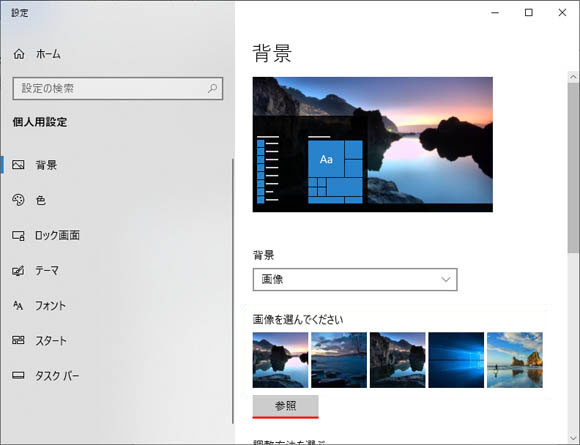Open タスク バー via its bar icon
The width and height of the screenshot is (580, 445).
(x=18, y=375)
